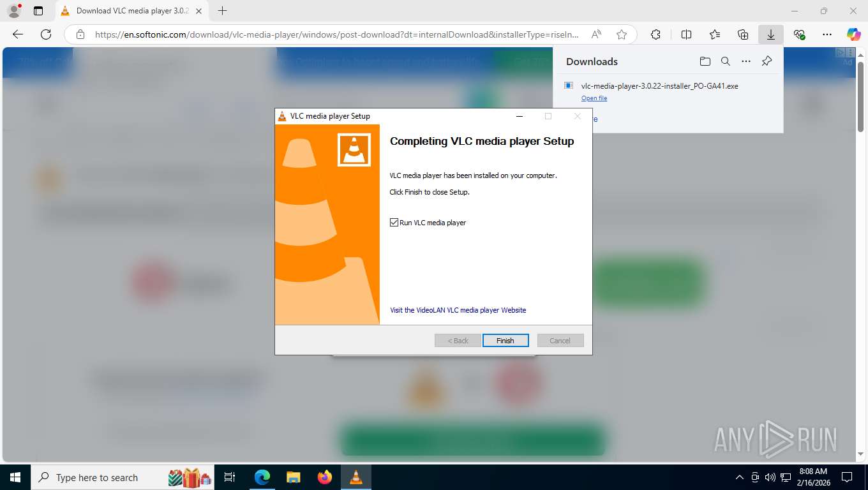Refresh the page in Edge
The width and height of the screenshot is (868, 490).
pos(46,34)
